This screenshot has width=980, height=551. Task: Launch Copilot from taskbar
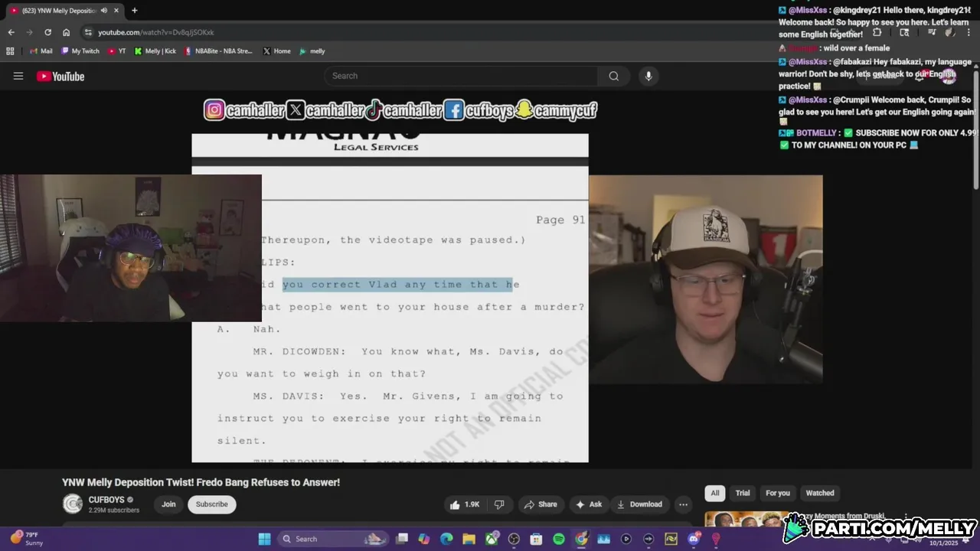point(424,539)
